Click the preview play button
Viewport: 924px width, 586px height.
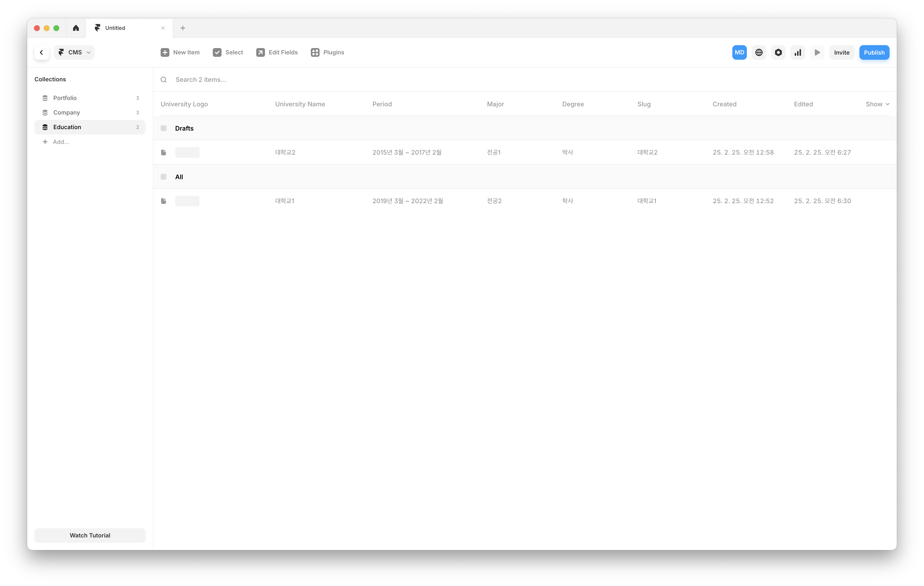pyautogui.click(x=817, y=53)
